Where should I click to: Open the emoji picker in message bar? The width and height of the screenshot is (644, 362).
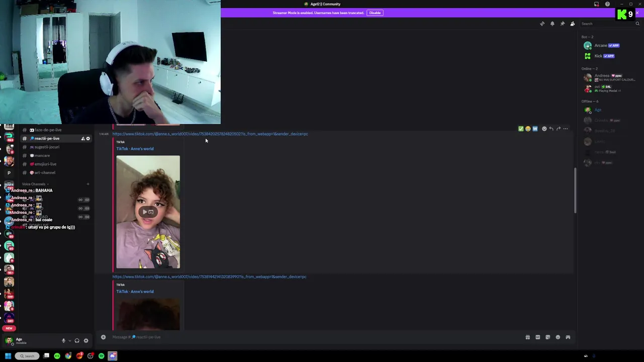(558, 337)
